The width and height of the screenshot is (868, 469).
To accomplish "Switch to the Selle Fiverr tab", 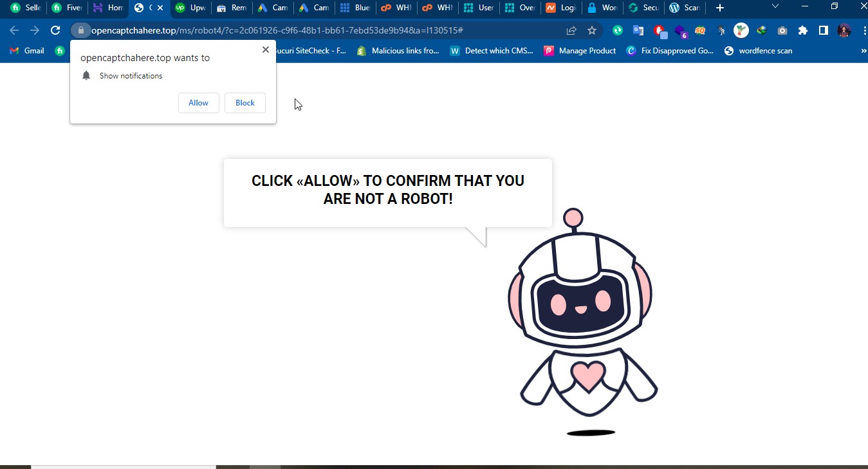I will click(x=26, y=8).
